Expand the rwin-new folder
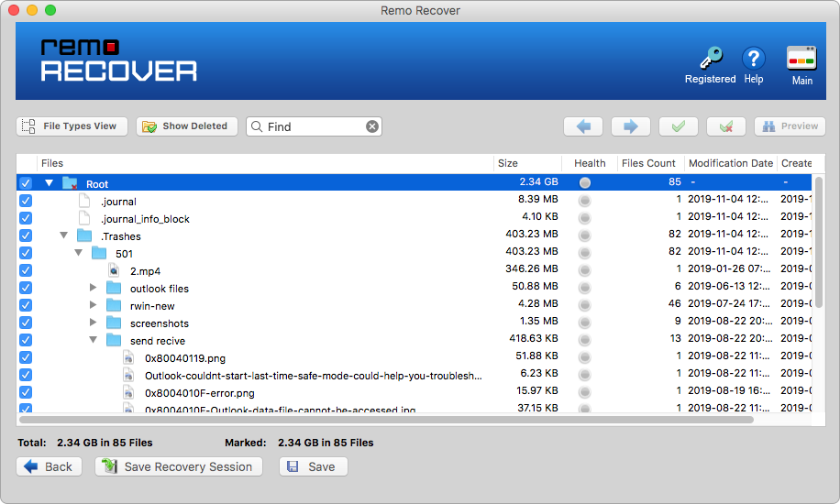 point(93,305)
